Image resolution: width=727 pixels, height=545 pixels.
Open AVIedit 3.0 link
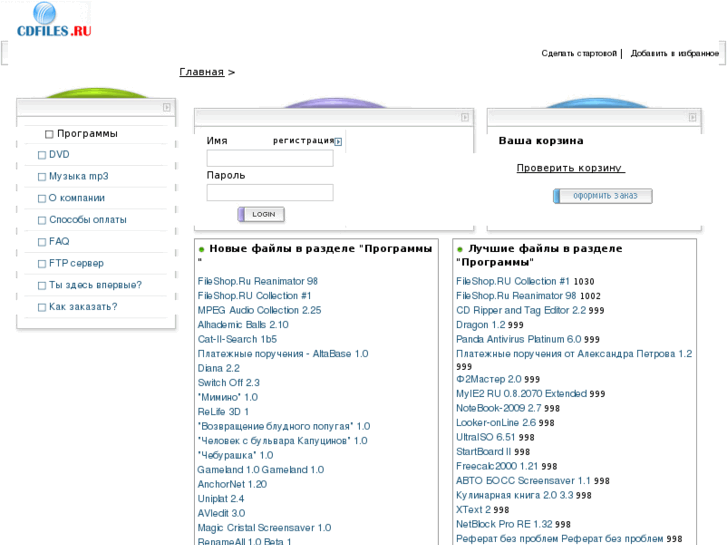pos(221,513)
